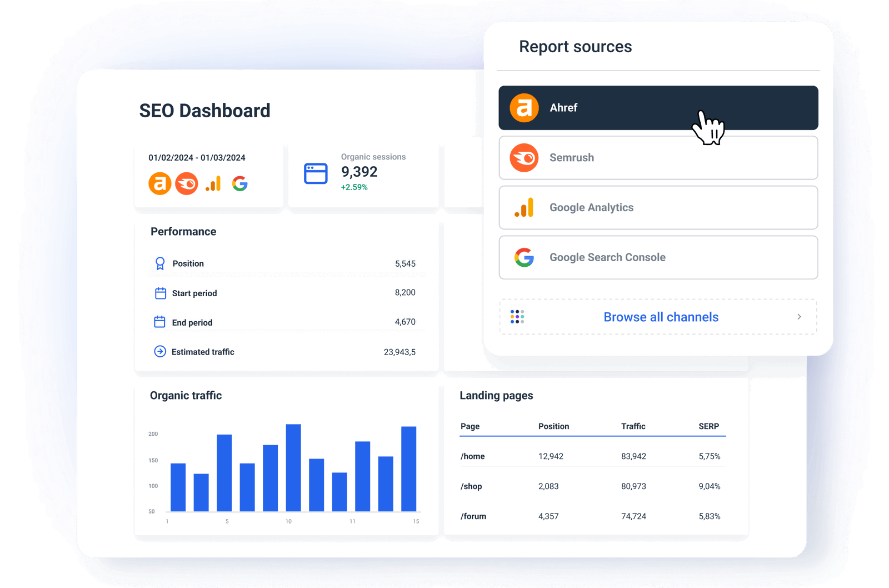Screen dimensions: 889x588
Task: Select the Ahref icon in Report sources
Action: (525, 107)
